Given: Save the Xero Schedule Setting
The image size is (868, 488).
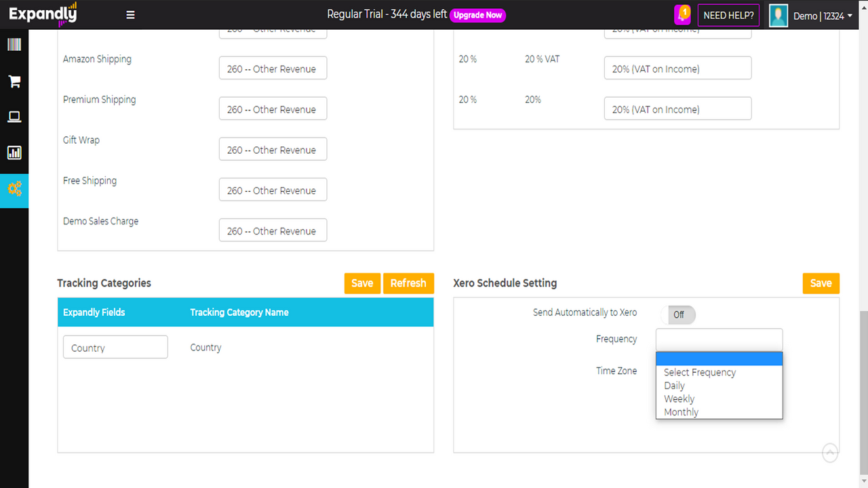Looking at the screenshot, I should (x=821, y=283).
